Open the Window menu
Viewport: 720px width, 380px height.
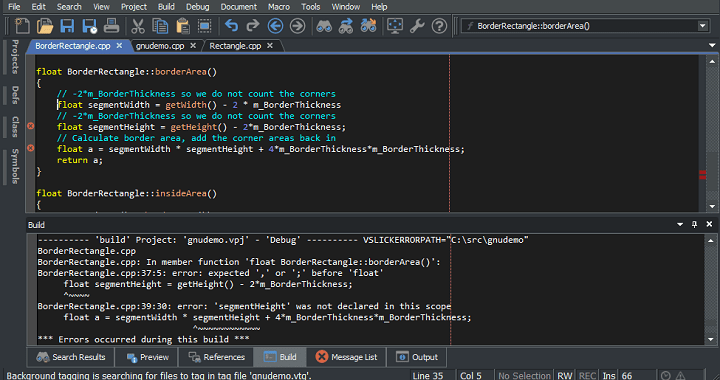tap(346, 7)
